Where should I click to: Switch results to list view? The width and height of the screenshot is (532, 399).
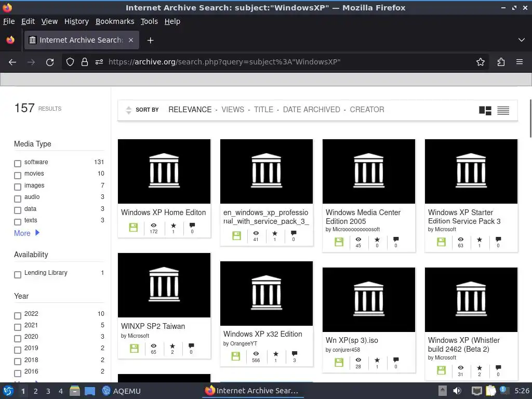(x=503, y=110)
